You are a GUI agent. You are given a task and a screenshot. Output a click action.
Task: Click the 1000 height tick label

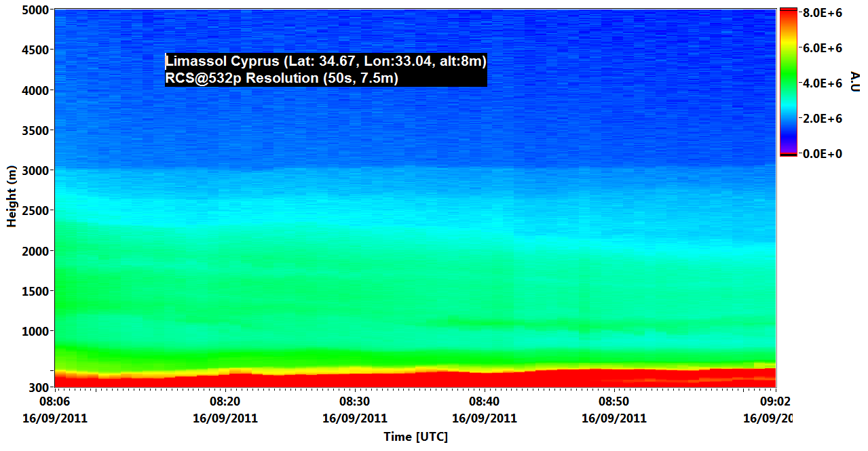coord(35,331)
